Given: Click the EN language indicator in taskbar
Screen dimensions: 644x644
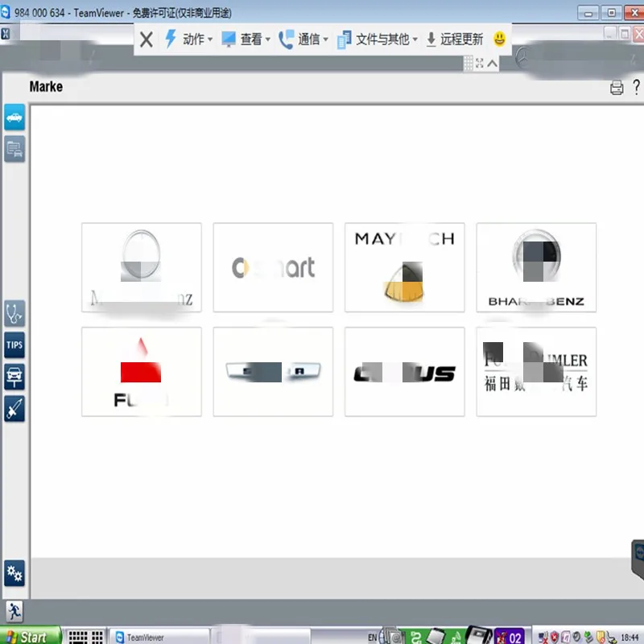Looking at the screenshot, I should (x=372, y=638).
